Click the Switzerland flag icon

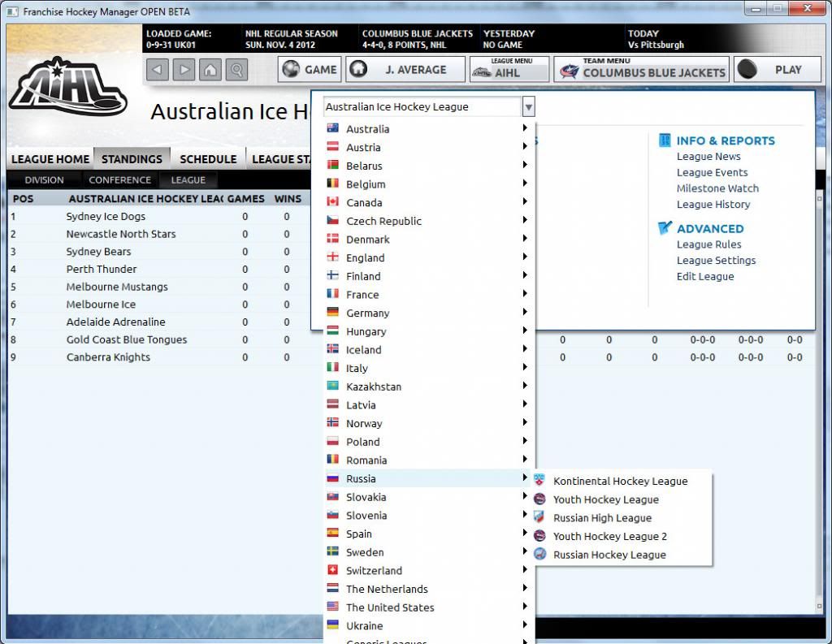pos(332,570)
